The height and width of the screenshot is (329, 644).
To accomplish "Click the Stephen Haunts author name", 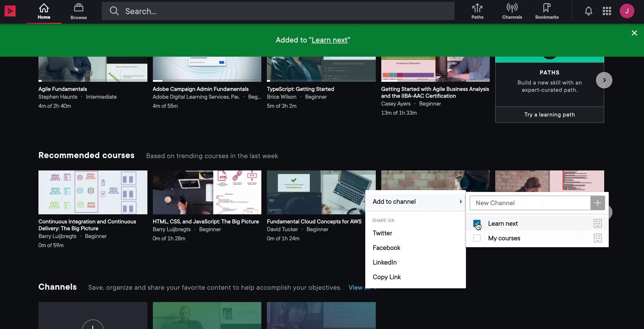I will (x=58, y=97).
